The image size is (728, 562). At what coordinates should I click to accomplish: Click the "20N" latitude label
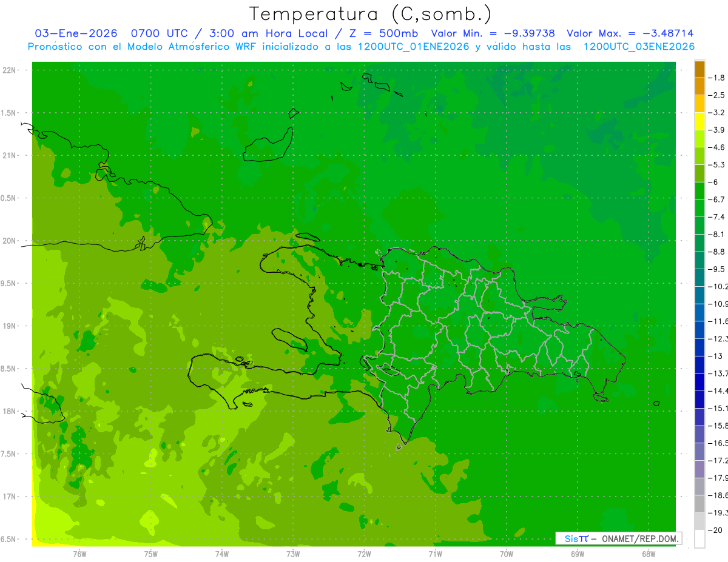(8, 241)
